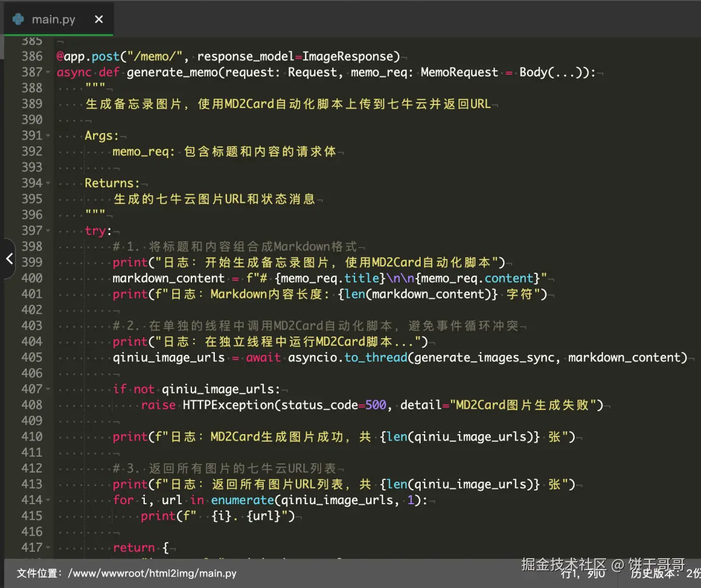Fold the Returns section at line 394

point(48,183)
